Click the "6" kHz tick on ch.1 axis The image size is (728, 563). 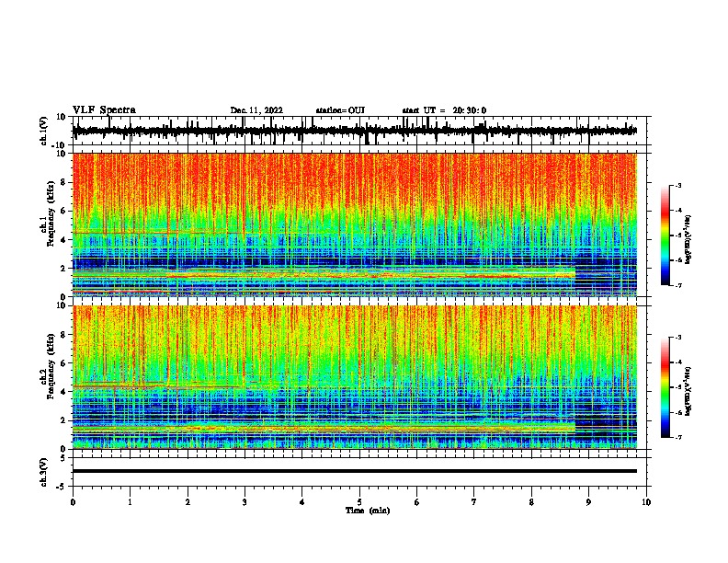coord(63,211)
